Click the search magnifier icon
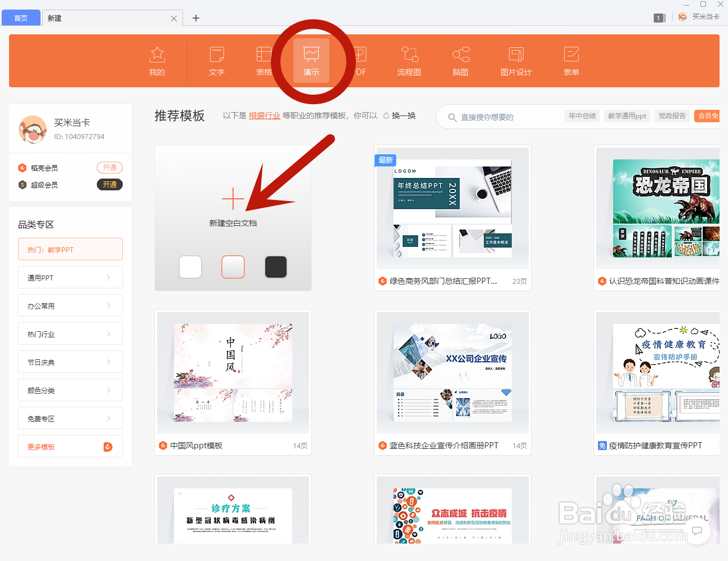The image size is (728, 561). [x=452, y=117]
